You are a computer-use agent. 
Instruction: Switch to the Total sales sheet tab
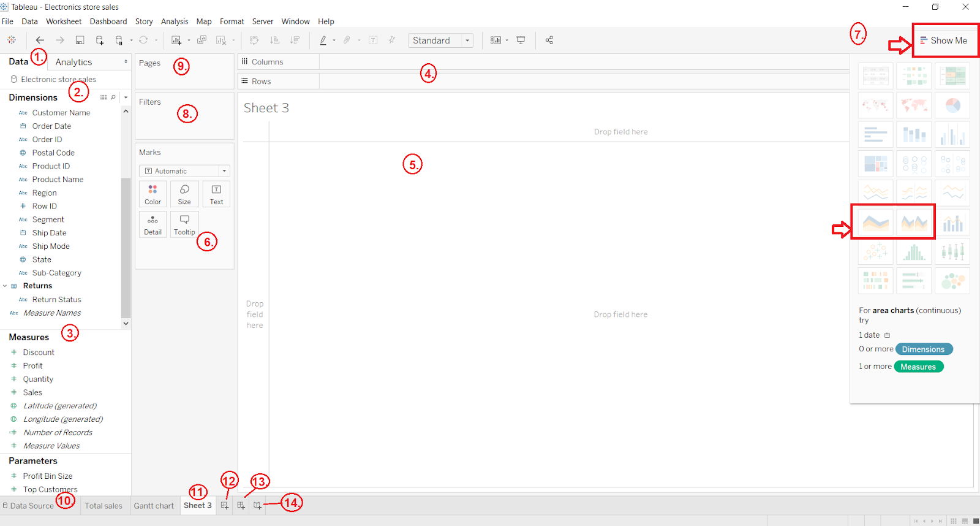click(104, 506)
